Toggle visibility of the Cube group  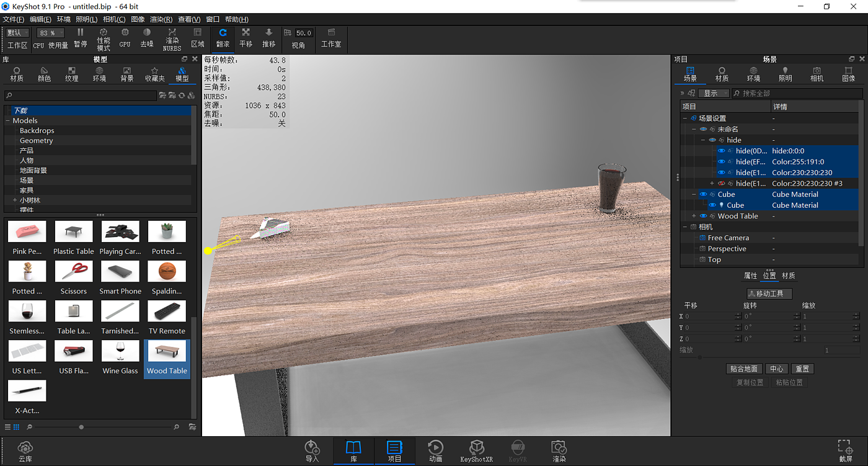(x=703, y=194)
